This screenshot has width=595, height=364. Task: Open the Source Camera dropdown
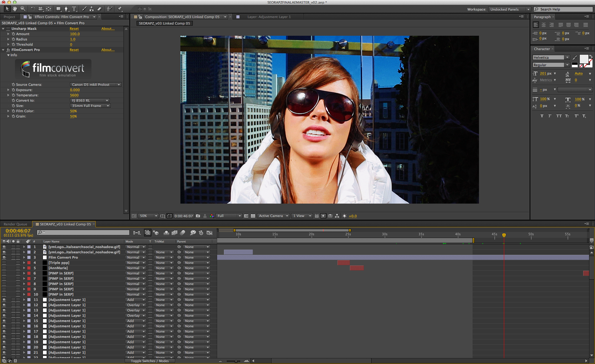point(95,84)
